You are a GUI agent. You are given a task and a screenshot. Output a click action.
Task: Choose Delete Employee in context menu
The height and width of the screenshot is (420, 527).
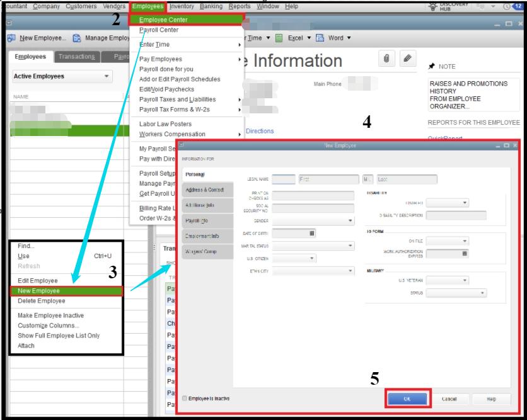[x=42, y=301]
